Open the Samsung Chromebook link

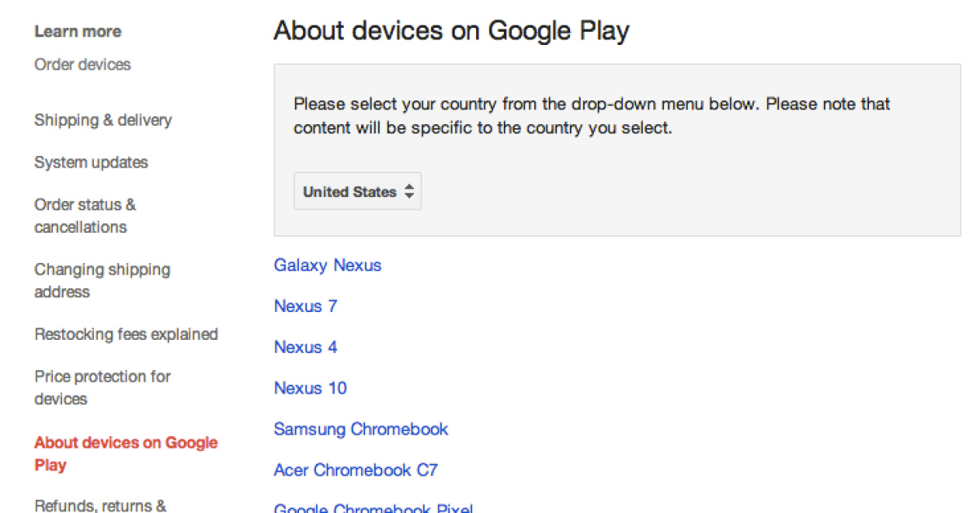(x=361, y=429)
